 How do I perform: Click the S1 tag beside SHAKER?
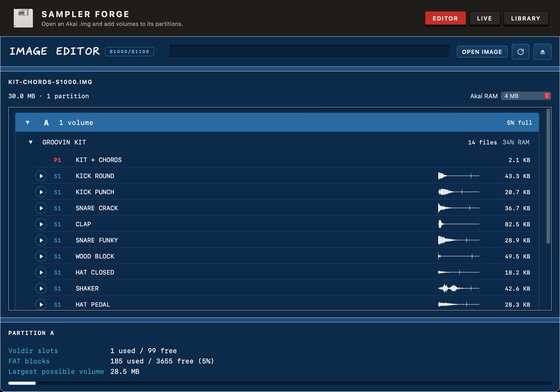click(57, 288)
